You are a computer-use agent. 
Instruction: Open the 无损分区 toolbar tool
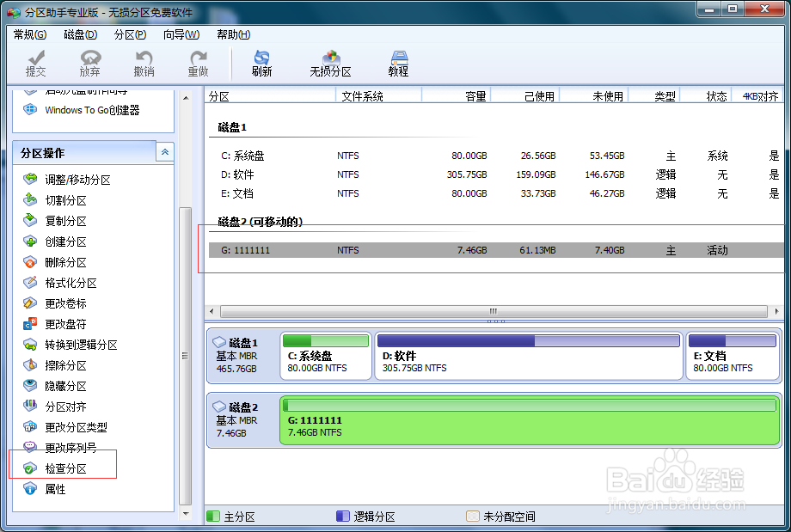tap(330, 64)
